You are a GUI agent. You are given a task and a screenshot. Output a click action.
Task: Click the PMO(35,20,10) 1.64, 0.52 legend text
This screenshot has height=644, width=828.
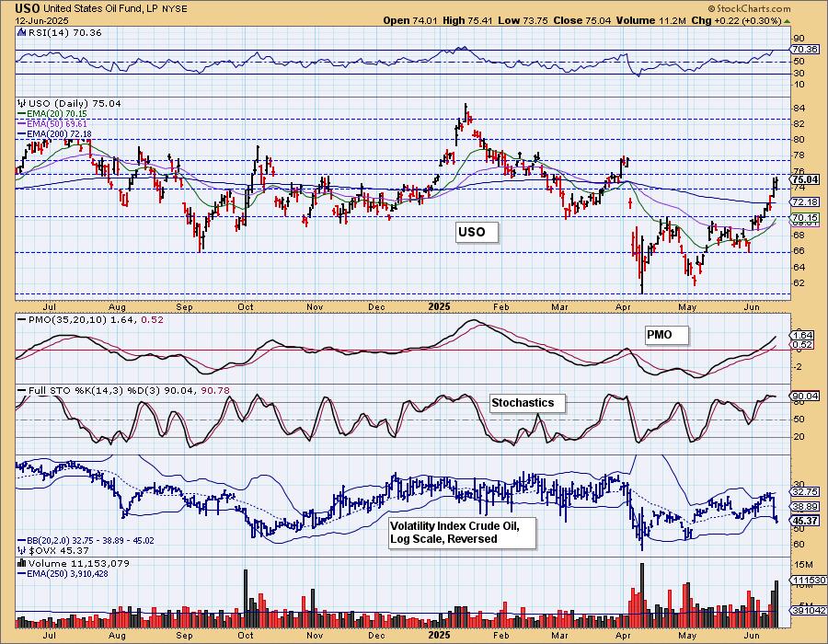[96, 320]
